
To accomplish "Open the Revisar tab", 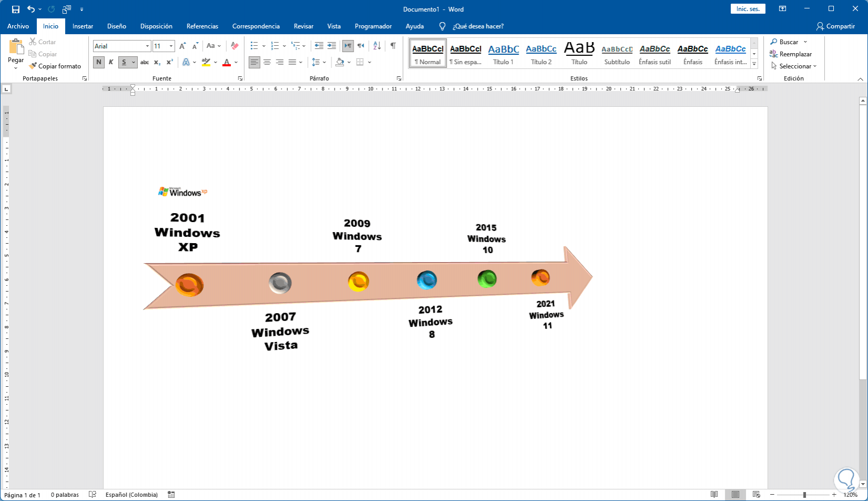I will click(x=304, y=26).
